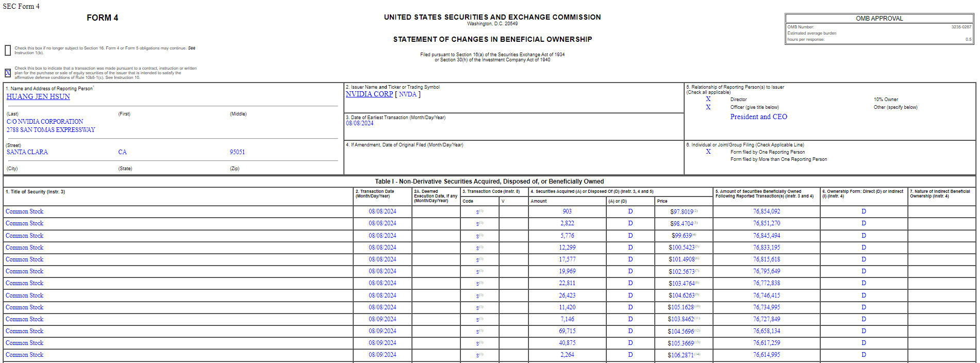Click the price $104.6263
Viewport: 980px width, 363px height.
pyautogui.click(x=682, y=295)
